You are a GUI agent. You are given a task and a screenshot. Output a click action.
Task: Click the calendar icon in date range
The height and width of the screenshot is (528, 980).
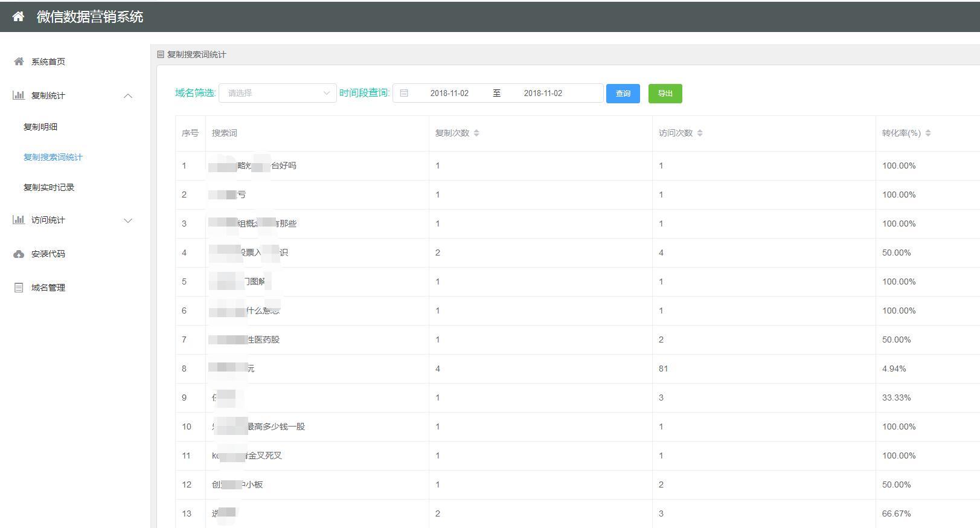(404, 93)
